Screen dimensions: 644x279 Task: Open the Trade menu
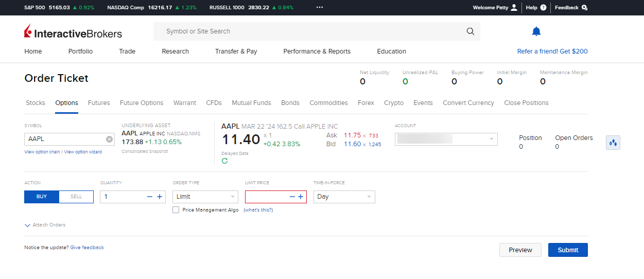[x=127, y=51]
